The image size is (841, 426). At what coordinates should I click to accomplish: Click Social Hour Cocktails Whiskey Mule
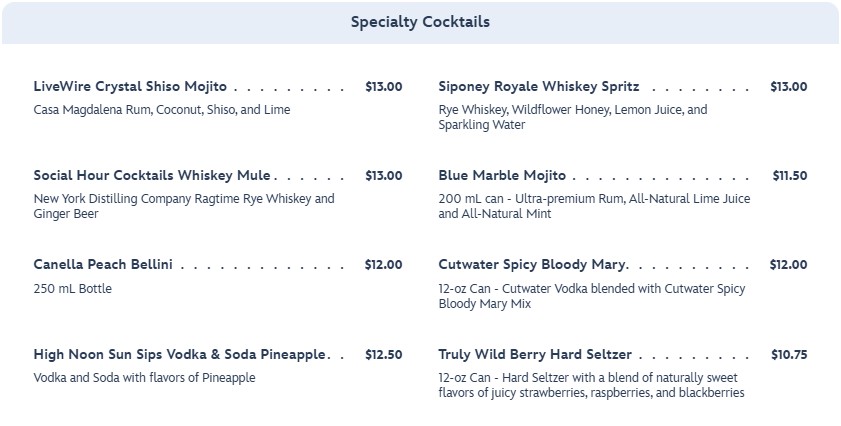(152, 176)
